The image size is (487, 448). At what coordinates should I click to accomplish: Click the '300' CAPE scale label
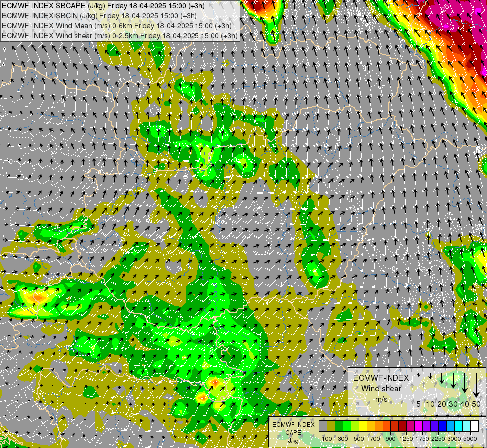click(343, 439)
